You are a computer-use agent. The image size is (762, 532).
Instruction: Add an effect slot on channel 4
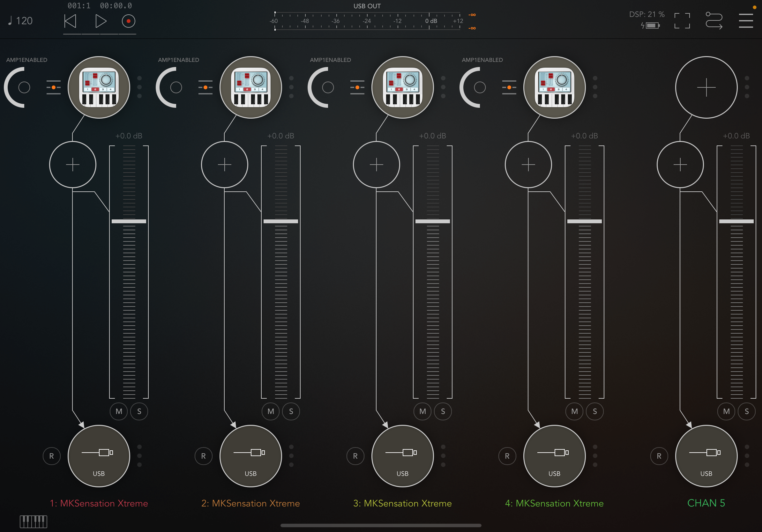click(x=528, y=165)
